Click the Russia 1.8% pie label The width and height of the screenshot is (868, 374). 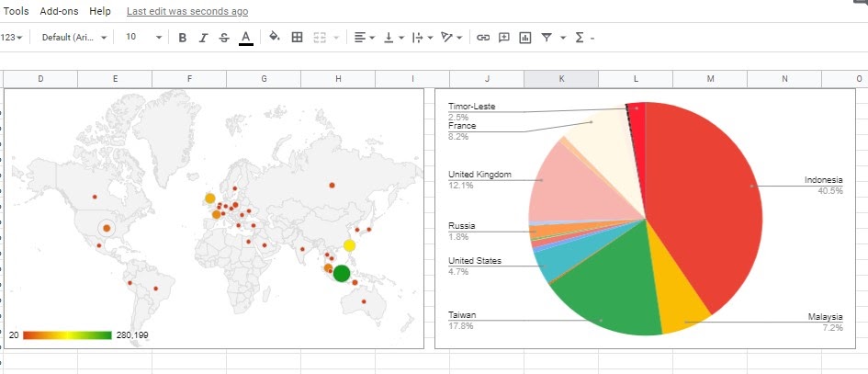pyautogui.click(x=462, y=231)
